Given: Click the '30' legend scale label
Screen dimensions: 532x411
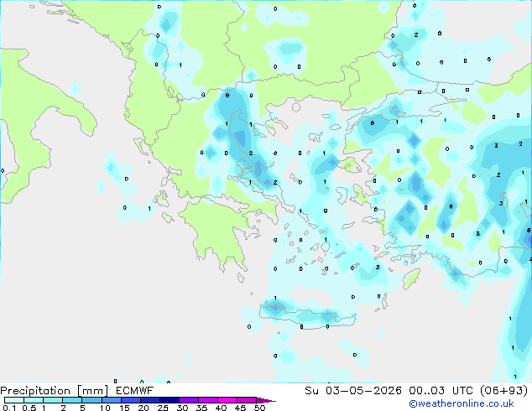Looking at the screenshot, I should [182, 408].
